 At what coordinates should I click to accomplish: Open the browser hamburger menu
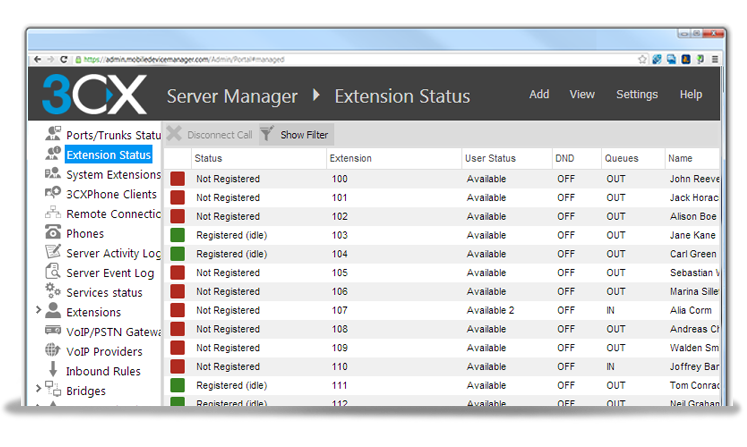tap(715, 60)
